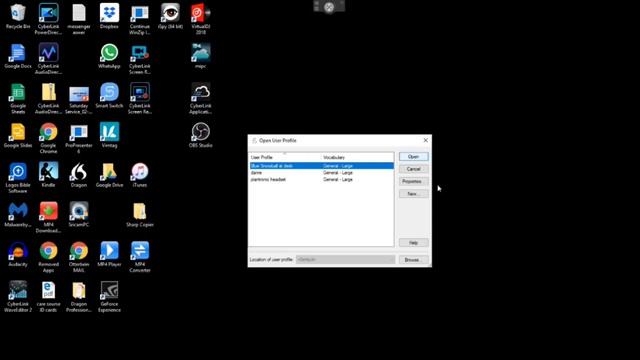Open the Malwarebytes shortcut

[x=18, y=214]
